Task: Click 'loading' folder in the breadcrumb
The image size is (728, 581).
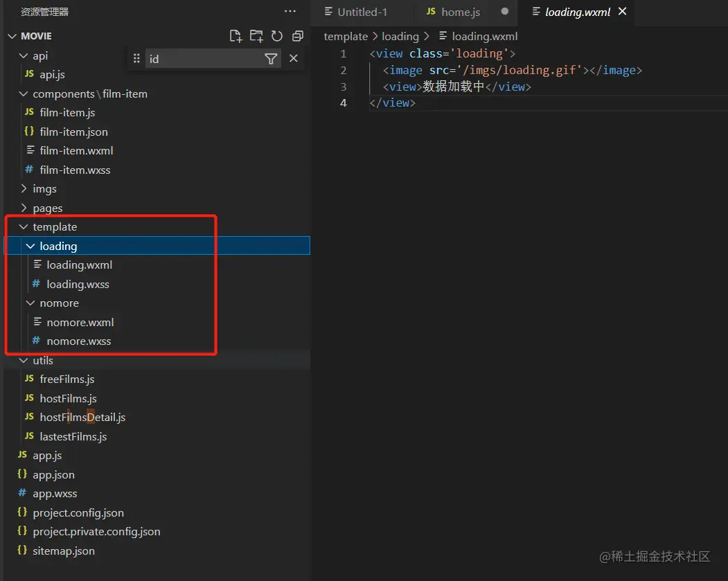Action: pos(400,36)
